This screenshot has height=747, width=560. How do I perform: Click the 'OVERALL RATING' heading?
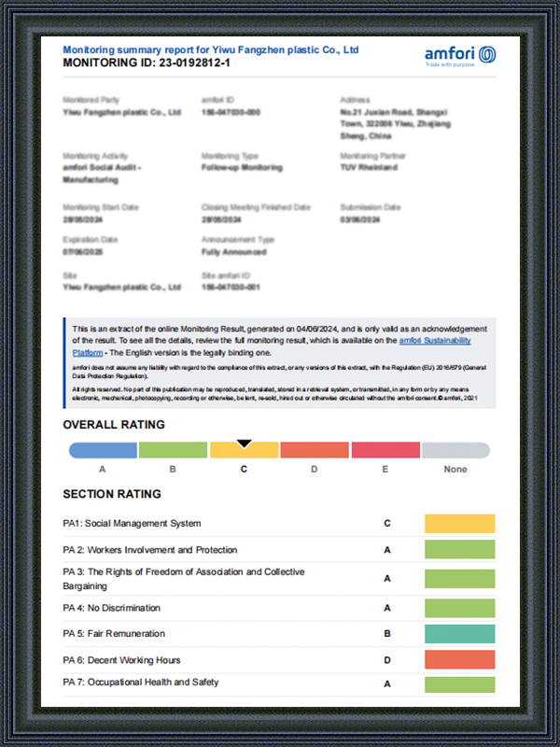coord(114,425)
